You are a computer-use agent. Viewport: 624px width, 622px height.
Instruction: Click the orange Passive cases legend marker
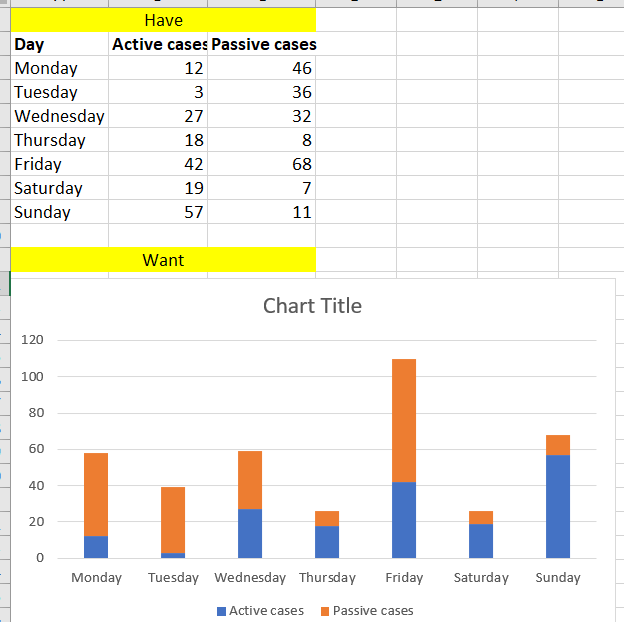pos(325,611)
